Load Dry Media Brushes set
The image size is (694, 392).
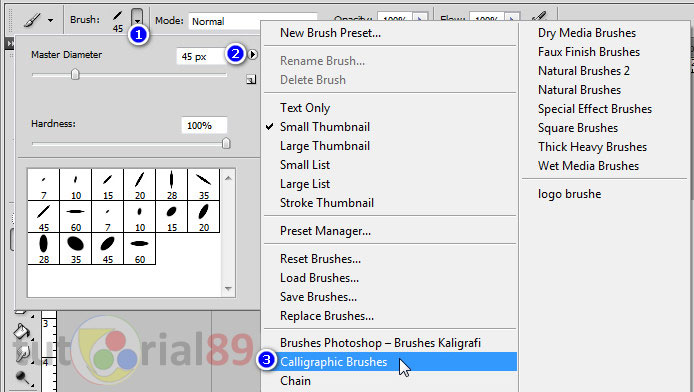click(586, 33)
